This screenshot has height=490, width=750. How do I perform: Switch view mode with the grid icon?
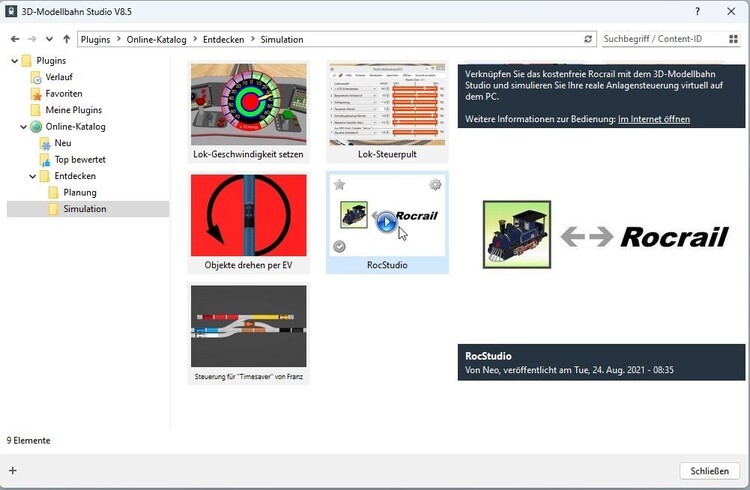(x=733, y=39)
